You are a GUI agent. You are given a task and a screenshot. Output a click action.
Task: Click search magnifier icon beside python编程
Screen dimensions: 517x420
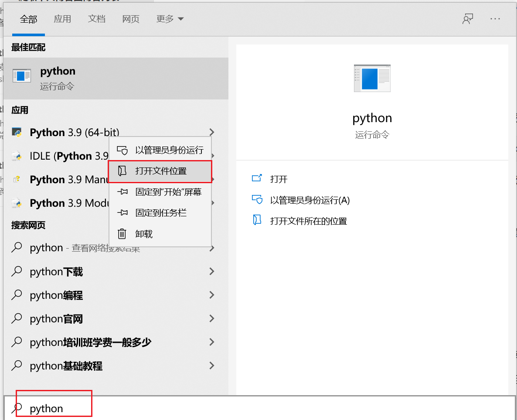point(17,295)
